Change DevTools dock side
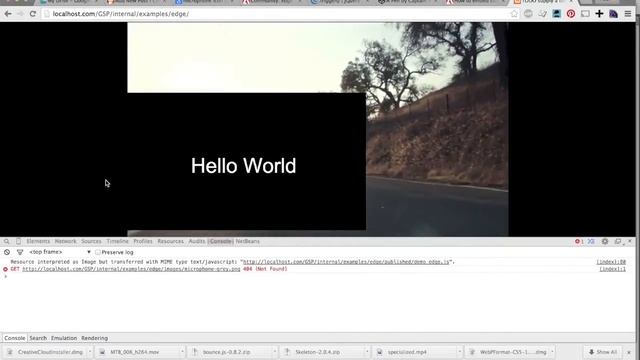Viewport: 640px width, 360px height. (618, 241)
